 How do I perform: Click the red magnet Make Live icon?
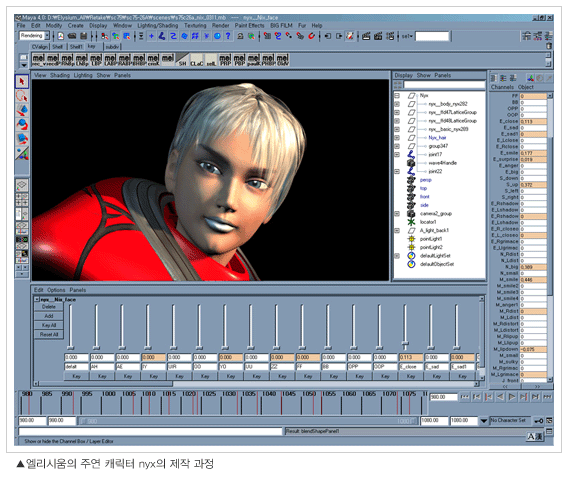tap(311, 36)
